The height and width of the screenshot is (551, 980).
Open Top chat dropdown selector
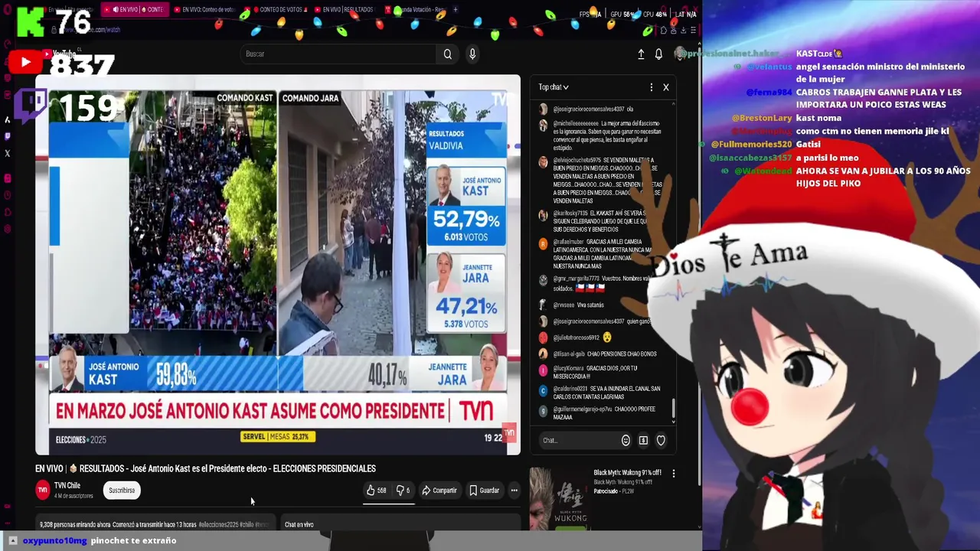pos(553,87)
